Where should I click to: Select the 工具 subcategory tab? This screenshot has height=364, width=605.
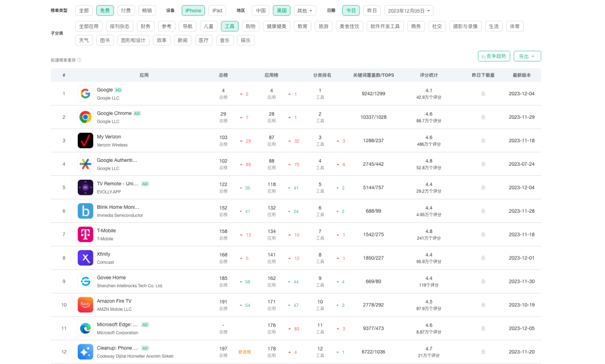230,26
